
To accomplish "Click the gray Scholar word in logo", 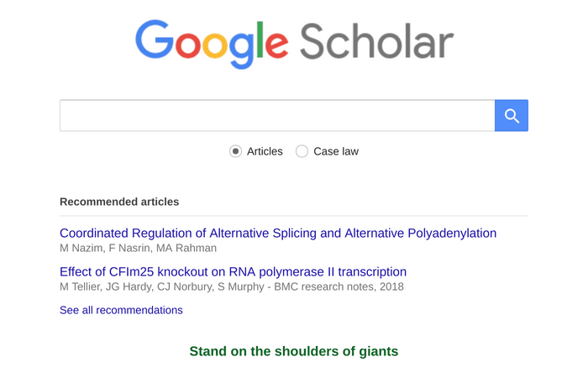I will (x=377, y=41).
